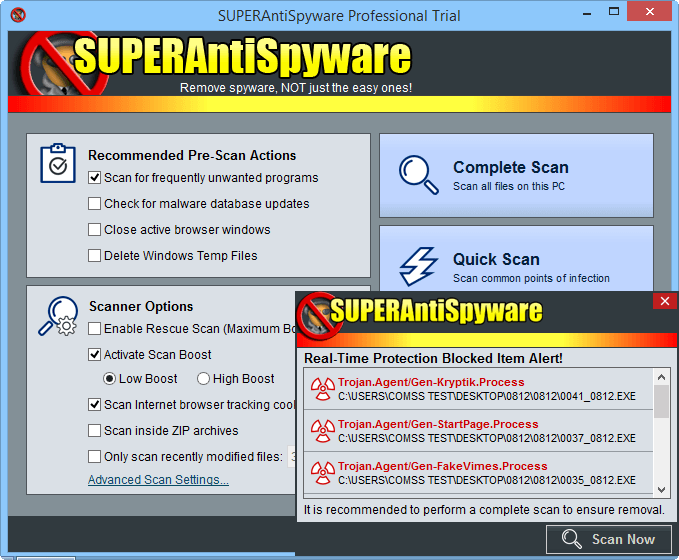The height and width of the screenshot is (560, 679).
Task: Minimize the SUPERAntiSpyware window
Action: pos(587,12)
